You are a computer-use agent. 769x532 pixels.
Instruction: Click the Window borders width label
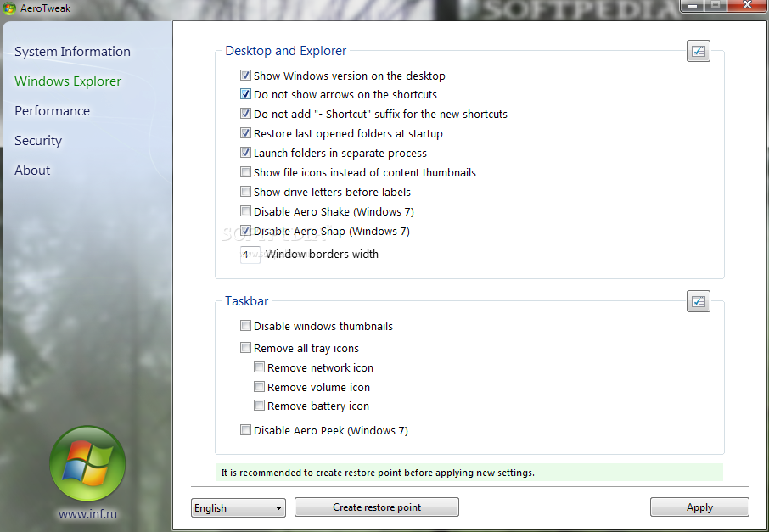tap(323, 254)
